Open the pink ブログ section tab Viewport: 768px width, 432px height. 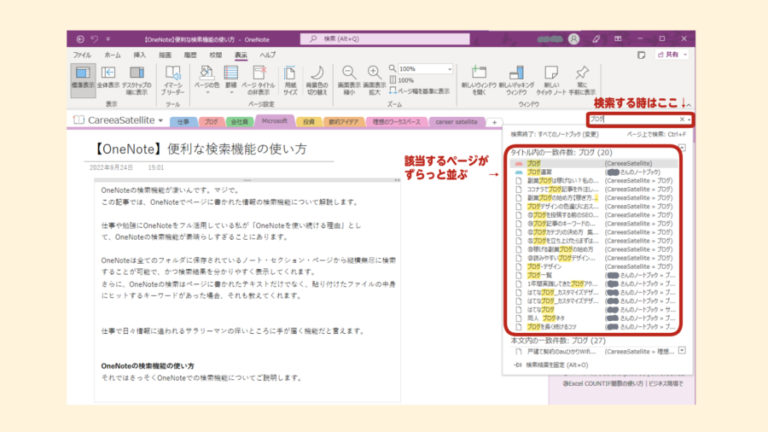(x=211, y=121)
